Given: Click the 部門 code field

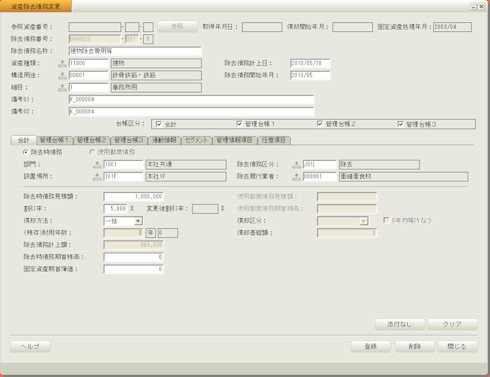Looking at the screenshot, I should [123, 164].
